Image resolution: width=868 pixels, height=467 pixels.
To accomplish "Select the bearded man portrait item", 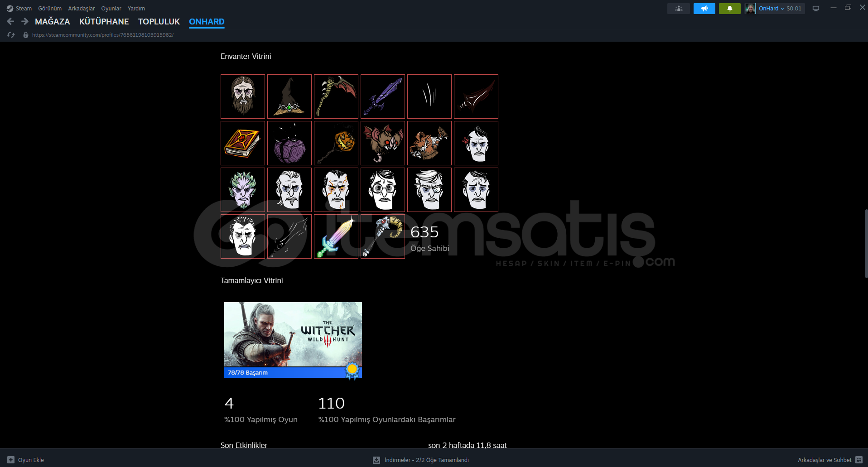I will (x=243, y=96).
